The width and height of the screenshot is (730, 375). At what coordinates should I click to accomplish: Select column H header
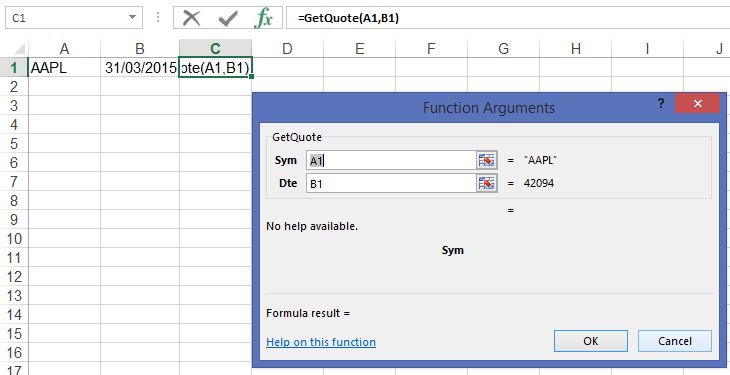coord(575,48)
